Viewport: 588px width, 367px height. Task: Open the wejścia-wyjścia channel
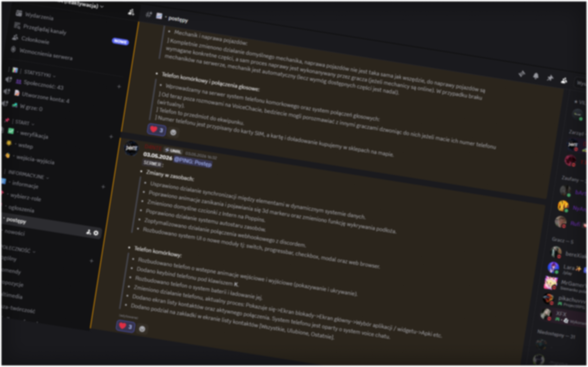35,160
